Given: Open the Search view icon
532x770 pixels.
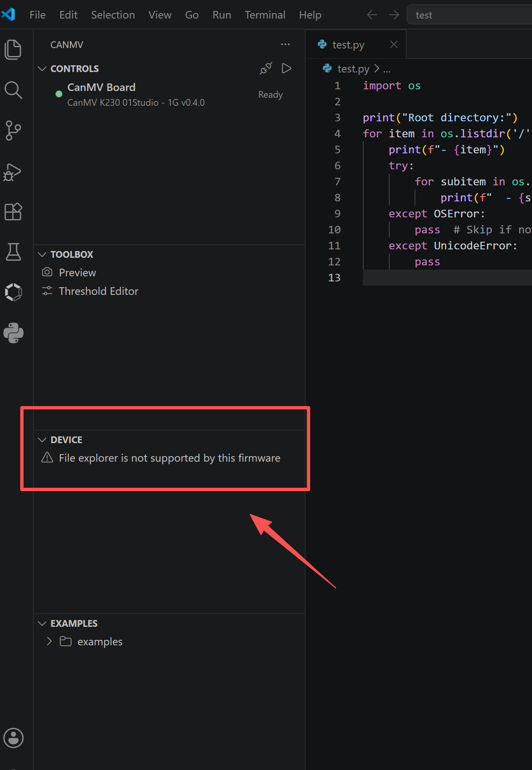Looking at the screenshot, I should (x=13, y=90).
